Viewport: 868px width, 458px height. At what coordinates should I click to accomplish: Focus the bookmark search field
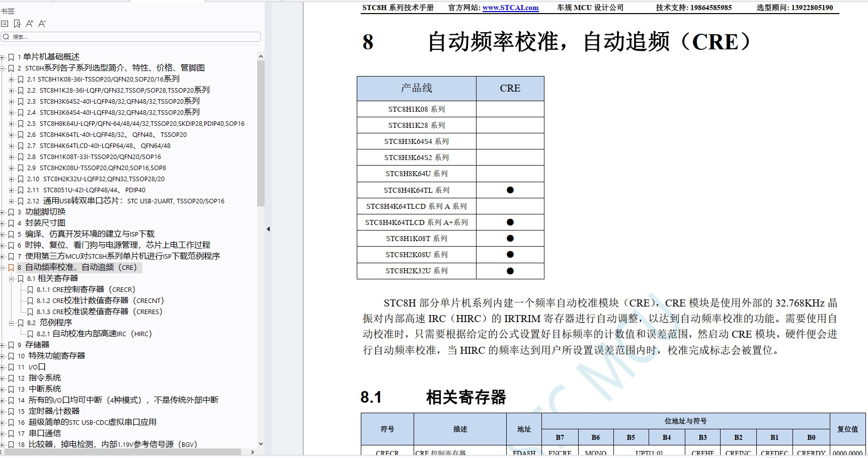131,37
